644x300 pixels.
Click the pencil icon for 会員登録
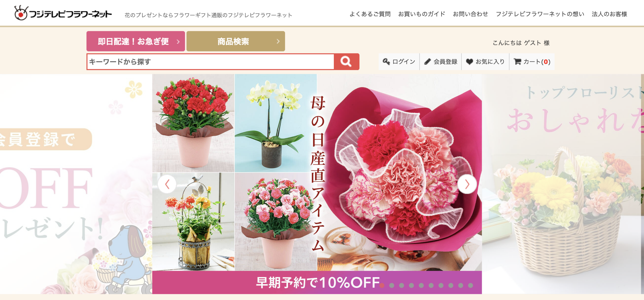point(427,62)
